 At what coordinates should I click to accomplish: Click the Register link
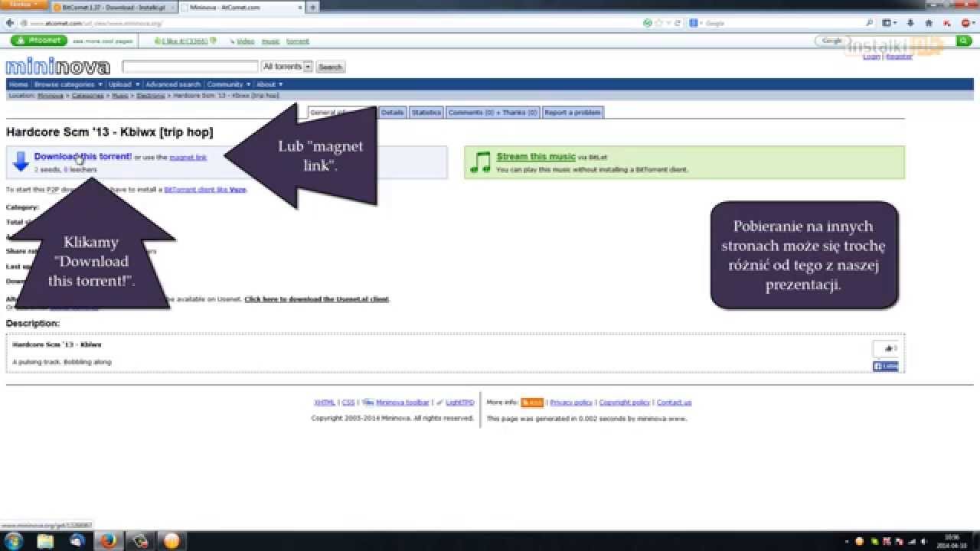click(899, 57)
